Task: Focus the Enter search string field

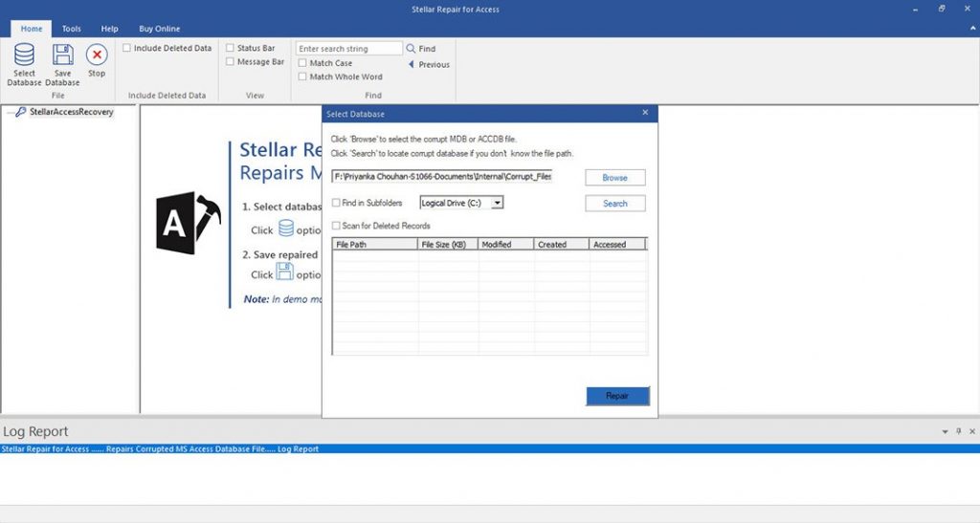Action: click(348, 48)
